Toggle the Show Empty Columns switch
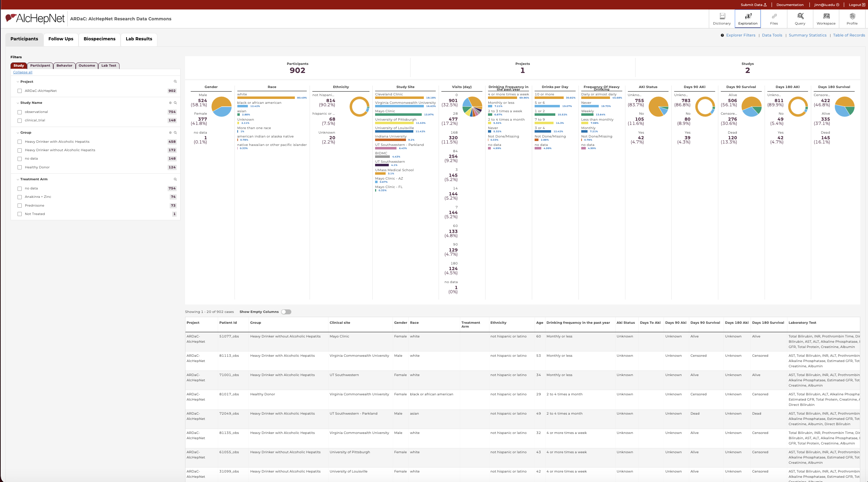Screen dimensions: 868x482 286,312
